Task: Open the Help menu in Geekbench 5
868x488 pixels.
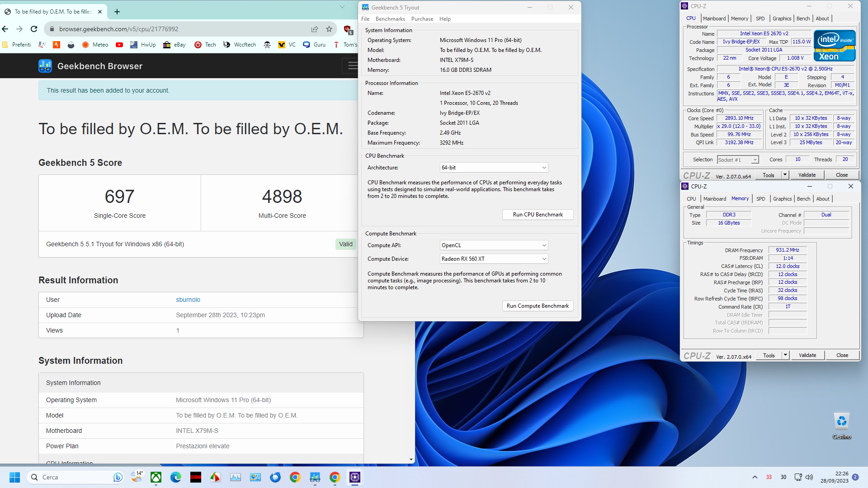Action: coord(445,19)
